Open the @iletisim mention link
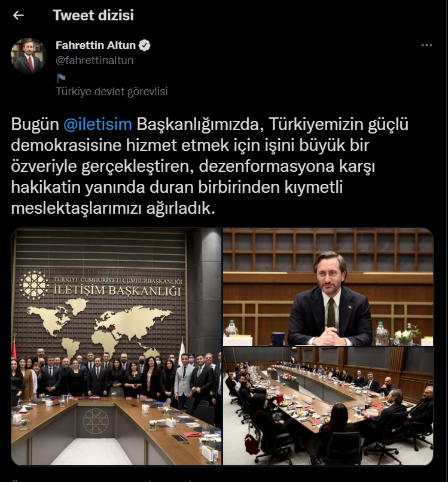Viewport: 448px width, 482px height. click(x=97, y=124)
